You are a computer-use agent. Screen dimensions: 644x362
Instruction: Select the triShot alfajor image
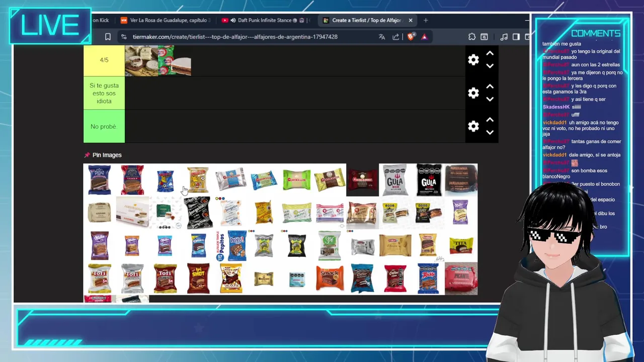point(198,278)
